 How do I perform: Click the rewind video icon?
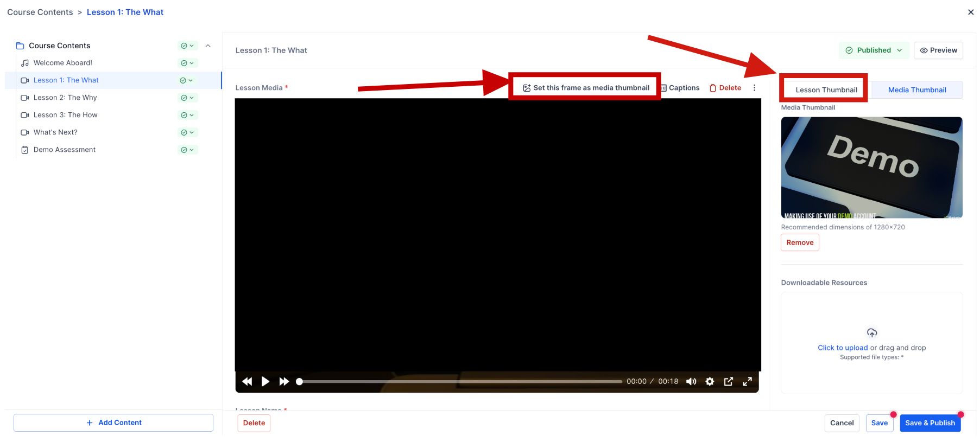coord(247,382)
